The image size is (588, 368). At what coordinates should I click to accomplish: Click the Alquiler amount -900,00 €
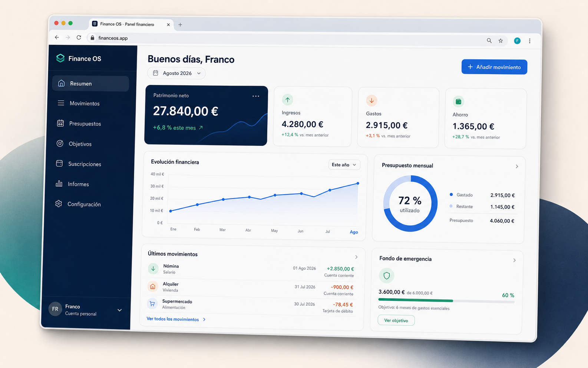[x=342, y=287]
